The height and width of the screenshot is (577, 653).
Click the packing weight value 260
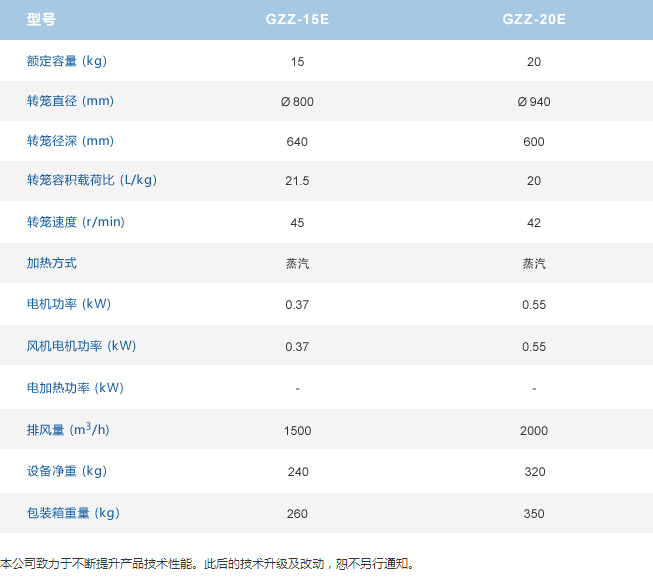click(x=297, y=514)
